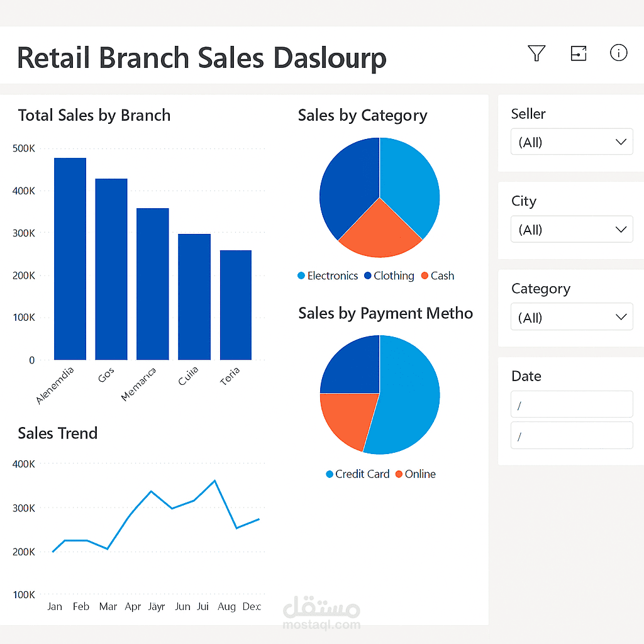Viewport: 644px width, 644px height.
Task: Select the Cuila branch bar
Action: [194, 297]
